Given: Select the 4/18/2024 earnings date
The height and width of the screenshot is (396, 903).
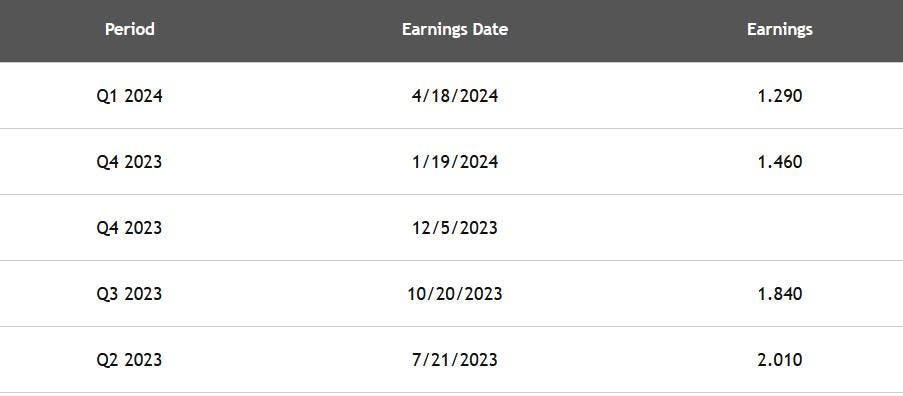Looking at the screenshot, I should coord(455,96).
